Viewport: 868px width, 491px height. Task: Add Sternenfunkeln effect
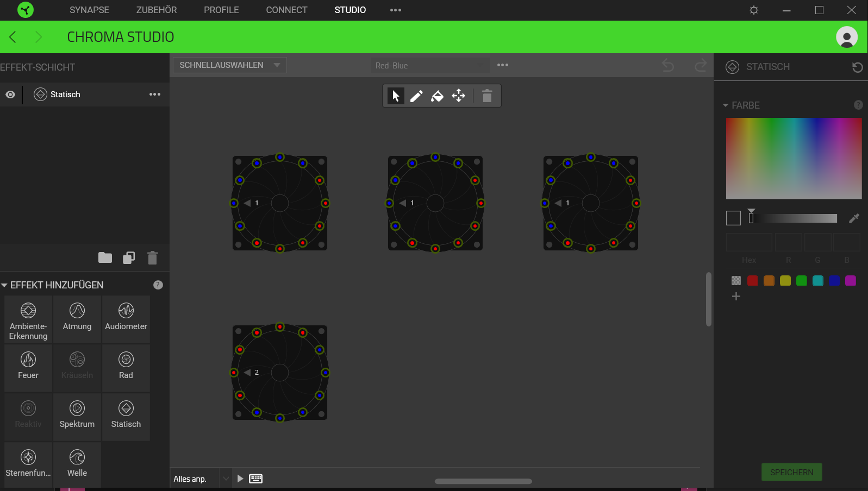(28, 465)
